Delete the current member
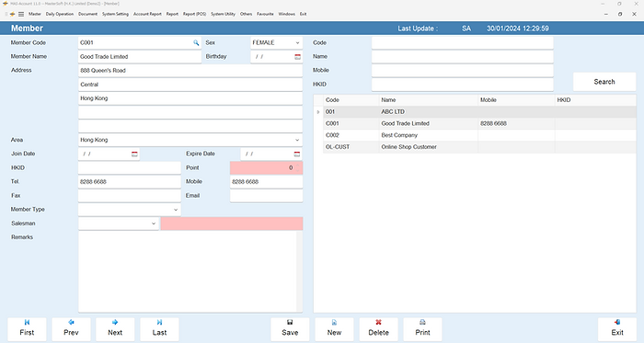The image size is (644, 343). click(x=379, y=328)
